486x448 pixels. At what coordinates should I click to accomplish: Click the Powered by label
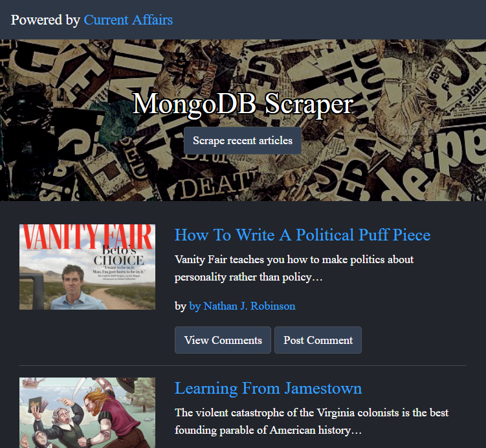(45, 19)
